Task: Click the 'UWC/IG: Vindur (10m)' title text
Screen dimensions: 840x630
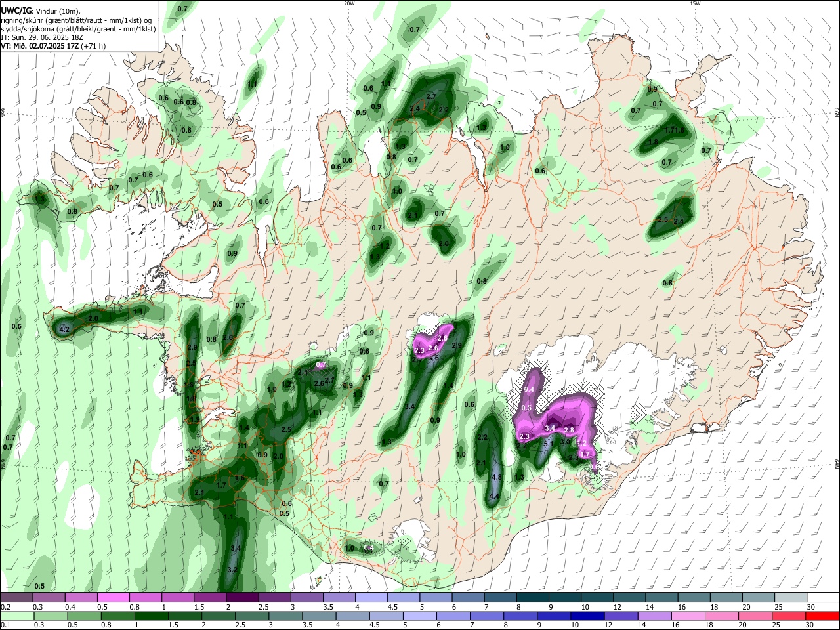Action: click(x=39, y=11)
